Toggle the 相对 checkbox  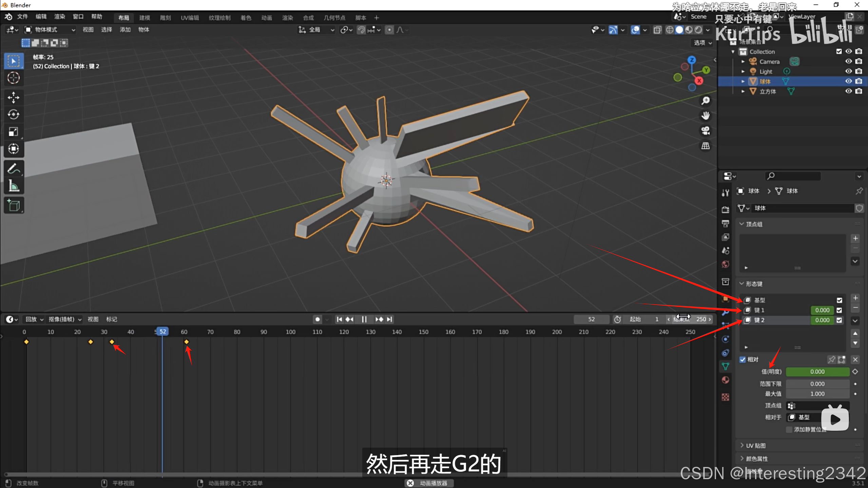[743, 360]
